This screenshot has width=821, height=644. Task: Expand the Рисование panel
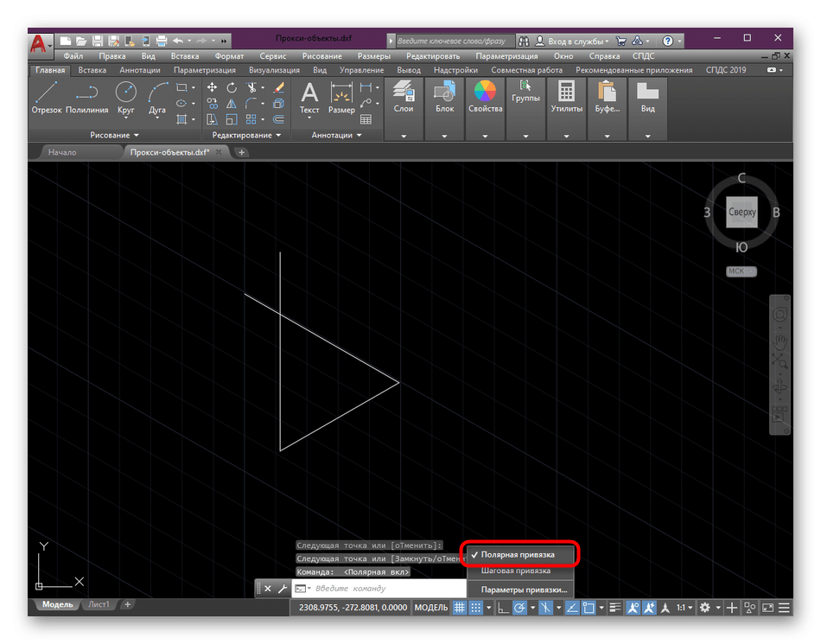coord(114,135)
